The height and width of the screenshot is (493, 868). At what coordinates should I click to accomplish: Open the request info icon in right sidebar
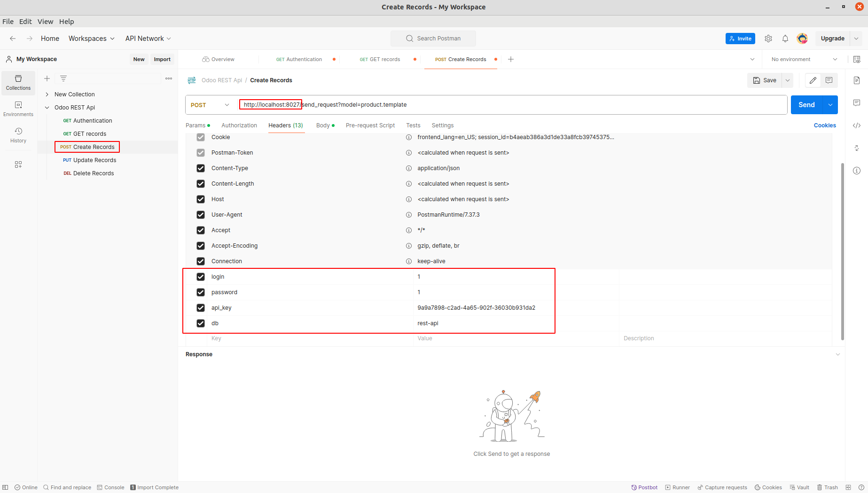[857, 171]
